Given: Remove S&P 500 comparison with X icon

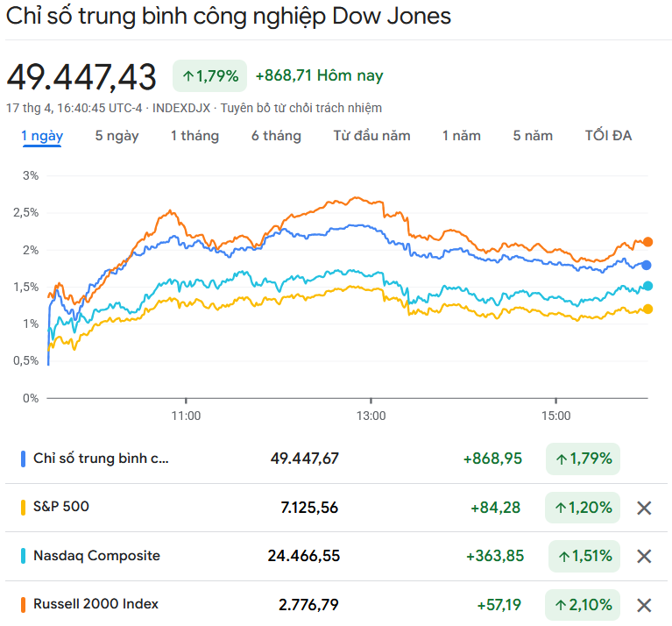Looking at the screenshot, I should pyautogui.click(x=644, y=508).
